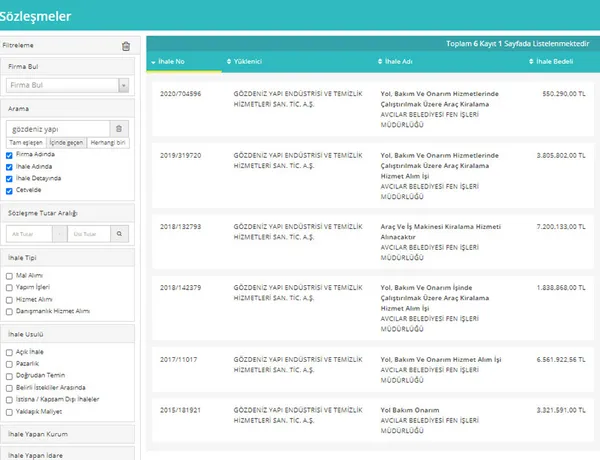The height and width of the screenshot is (460, 600).
Task: Click contractor name in the 2020/704596 row
Action: 298,99
